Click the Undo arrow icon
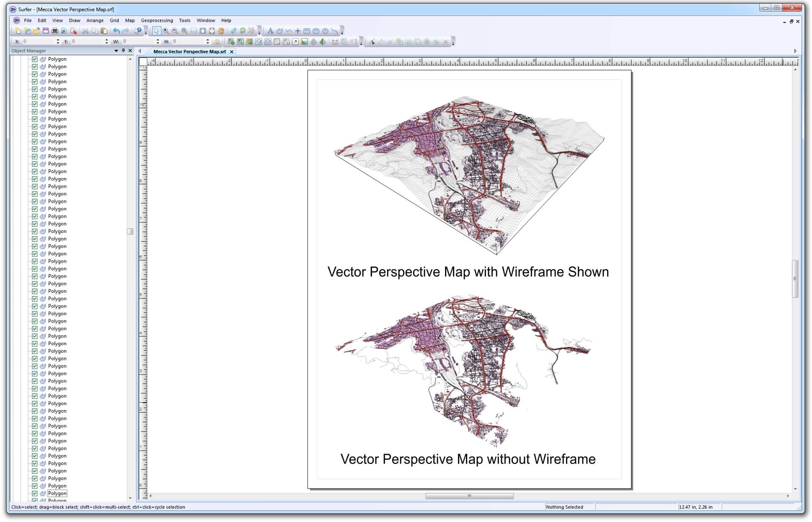This screenshot has height=522, width=812. point(116,31)
